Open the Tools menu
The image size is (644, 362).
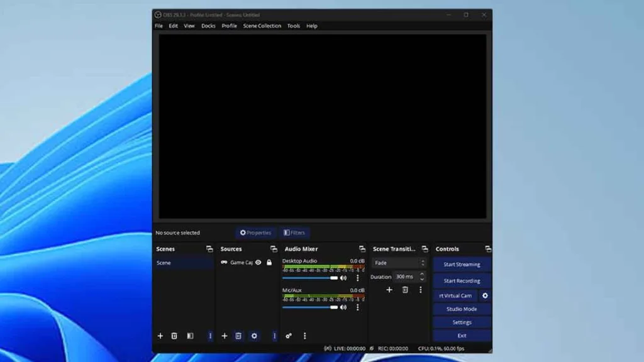293,26
